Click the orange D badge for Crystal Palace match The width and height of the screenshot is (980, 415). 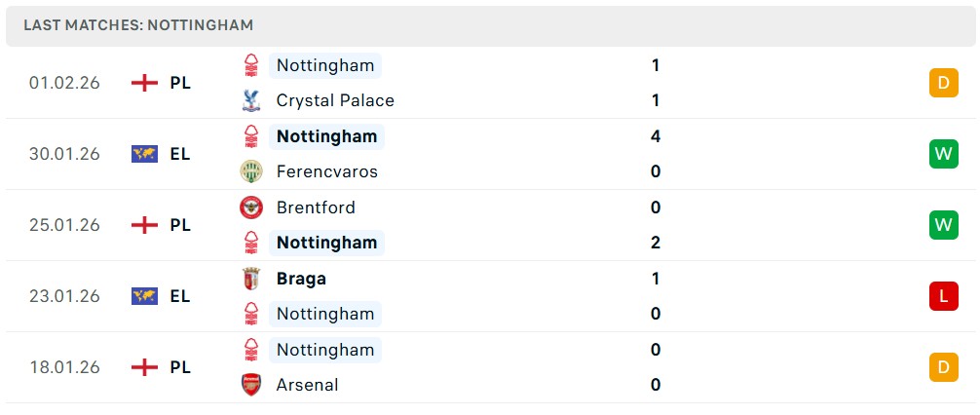pos(943,83)
